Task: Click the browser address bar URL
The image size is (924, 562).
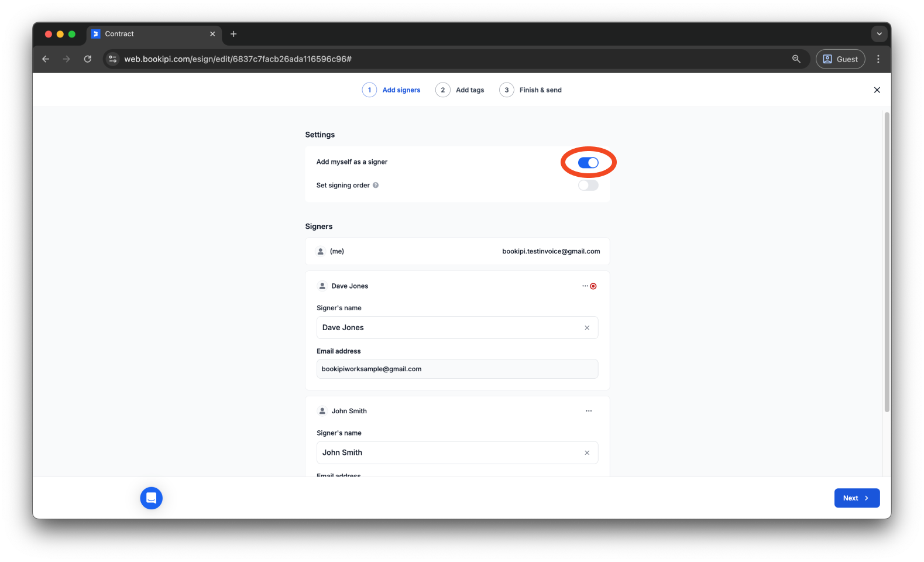Action: pyautogui.click(x=238, y=59)
